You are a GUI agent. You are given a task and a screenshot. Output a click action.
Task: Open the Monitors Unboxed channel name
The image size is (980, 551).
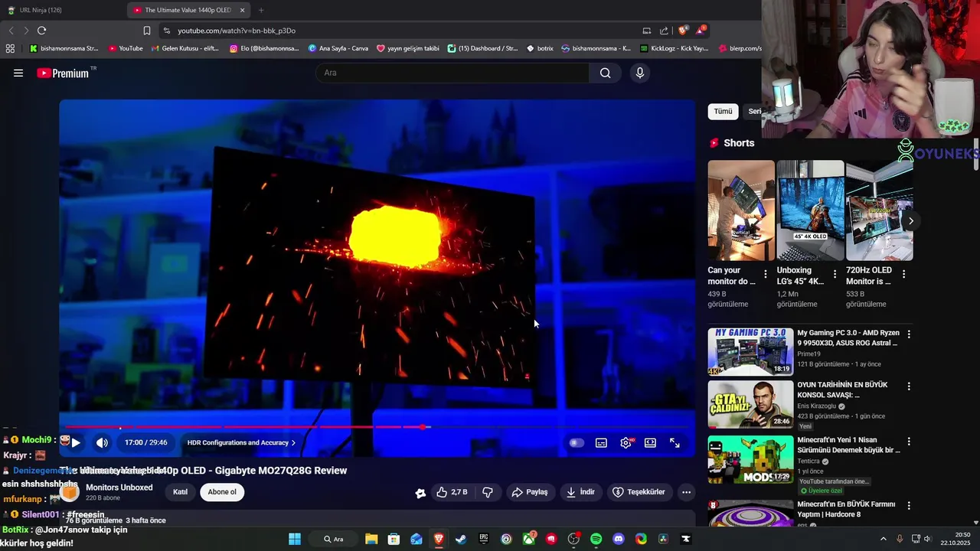pyautogui.click(x=119, y=487)
